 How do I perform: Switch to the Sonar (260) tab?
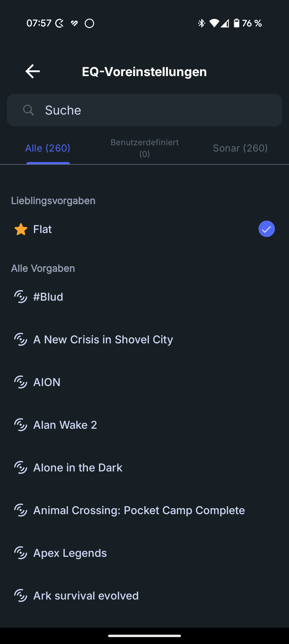point(240,148)
